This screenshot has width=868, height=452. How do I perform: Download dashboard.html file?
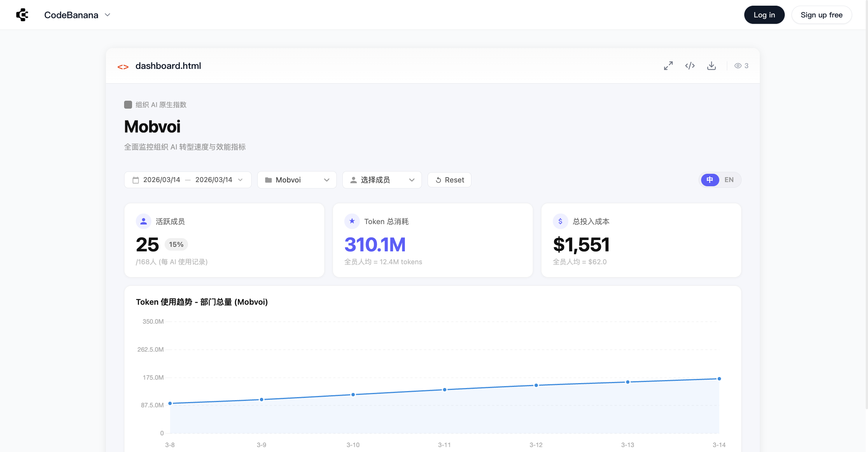(711, 65)
